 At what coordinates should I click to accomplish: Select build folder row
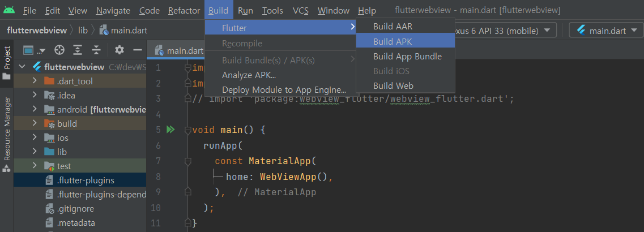click(80, 123)
